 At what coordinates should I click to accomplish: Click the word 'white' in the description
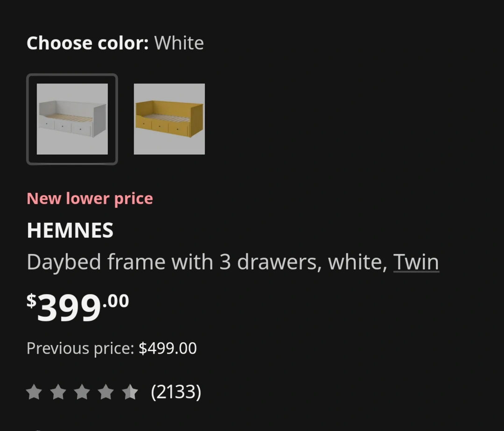click(x=357, y=262)
